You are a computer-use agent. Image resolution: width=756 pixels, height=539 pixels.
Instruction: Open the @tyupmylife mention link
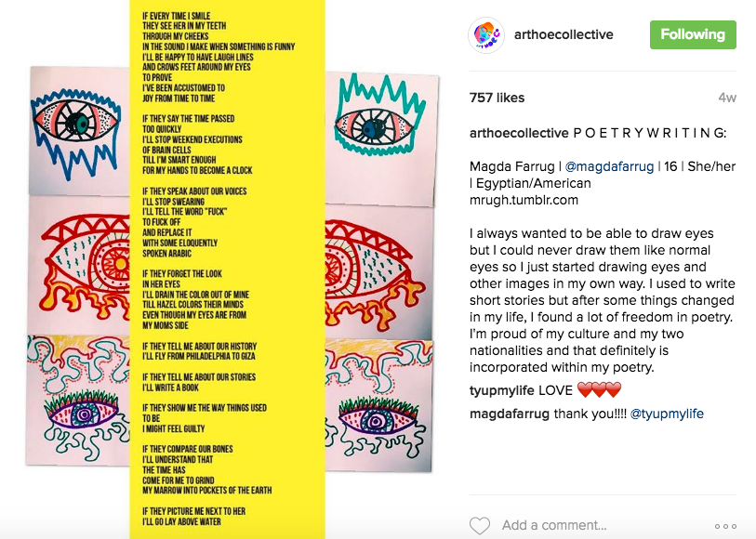coord(667,414)
